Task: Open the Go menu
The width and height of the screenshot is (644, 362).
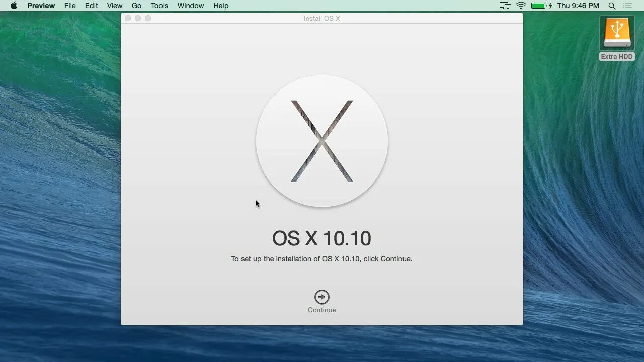Action: pyautogui.click(x=136, y=6)
